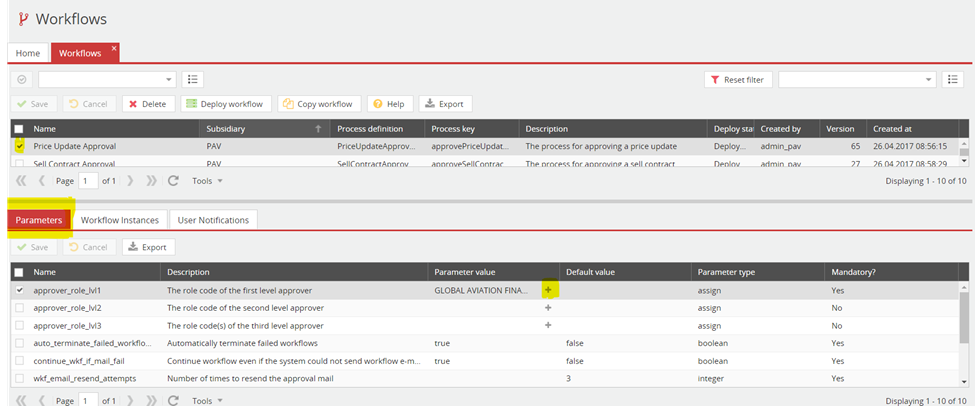Click the list icon at top-right corner

[953, 79]
